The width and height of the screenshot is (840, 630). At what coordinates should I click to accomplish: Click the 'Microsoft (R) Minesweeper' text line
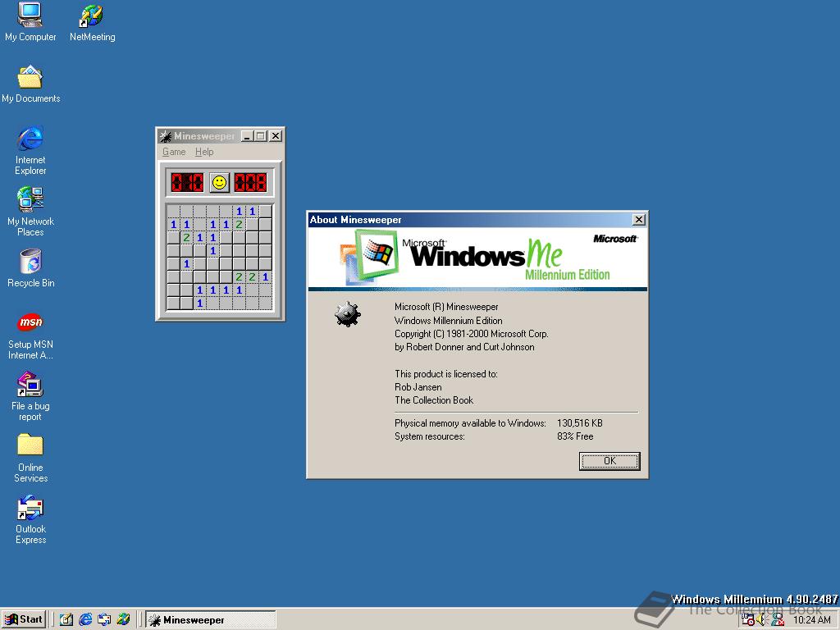click(446, 307)
